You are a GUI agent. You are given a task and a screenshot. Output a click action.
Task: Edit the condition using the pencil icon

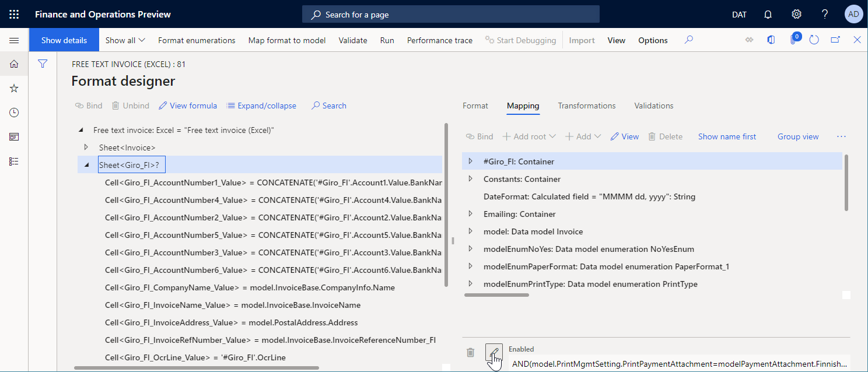point(494,352)
